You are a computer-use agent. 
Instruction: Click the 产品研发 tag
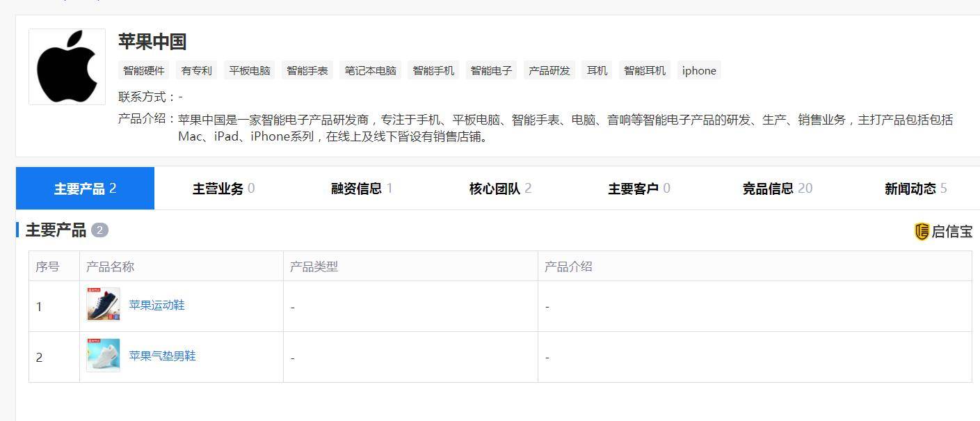(x=549, y=70)
